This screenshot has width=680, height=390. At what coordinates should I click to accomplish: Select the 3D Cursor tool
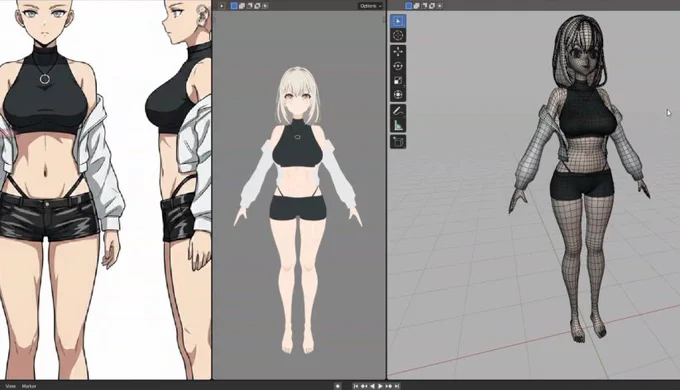tap(398, 36)
